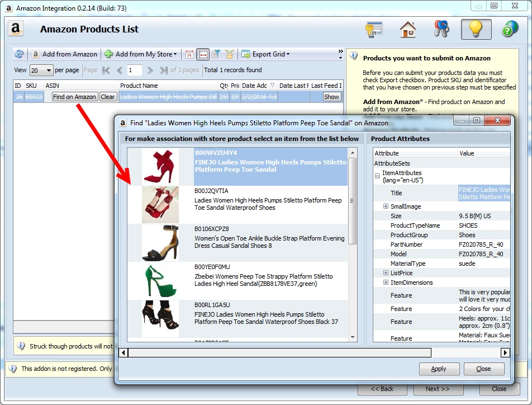
Task: Click the page number input field
Action: click(x=134, y=70)
